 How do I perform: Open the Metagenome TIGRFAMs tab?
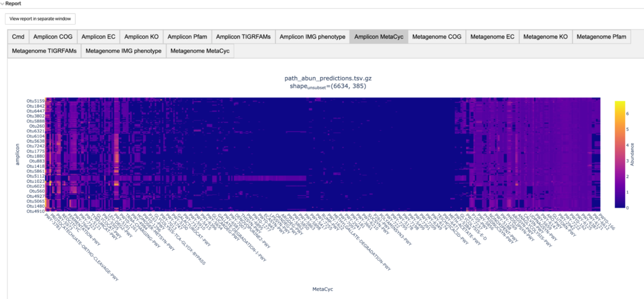point(44,51)
